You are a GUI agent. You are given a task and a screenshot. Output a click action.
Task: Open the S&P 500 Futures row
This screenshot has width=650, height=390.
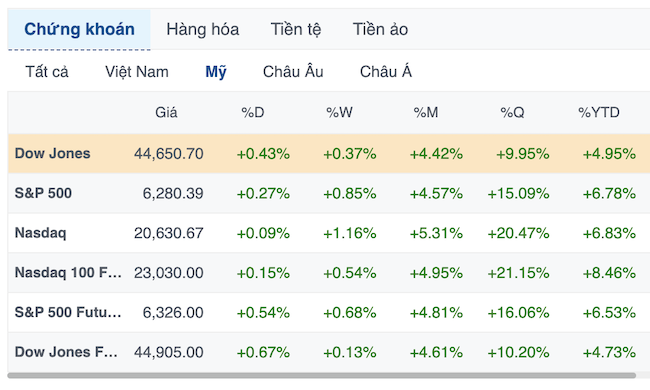pos(329,312)
